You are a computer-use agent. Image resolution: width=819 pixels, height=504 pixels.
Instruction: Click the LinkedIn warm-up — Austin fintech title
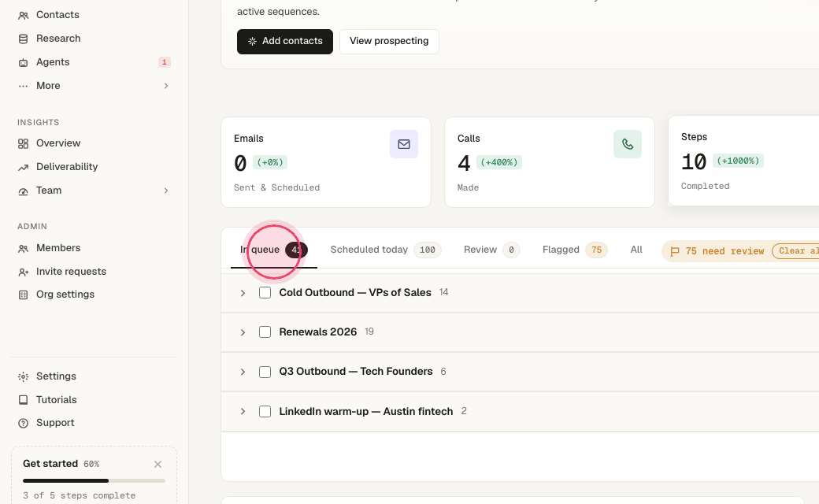365,412
